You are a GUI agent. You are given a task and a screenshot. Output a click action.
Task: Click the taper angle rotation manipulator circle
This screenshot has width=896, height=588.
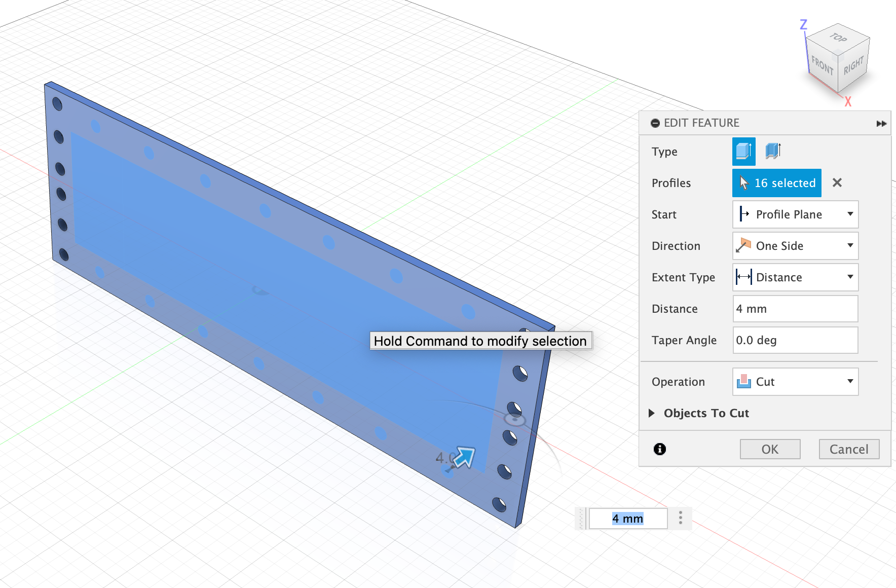point(515,419)
